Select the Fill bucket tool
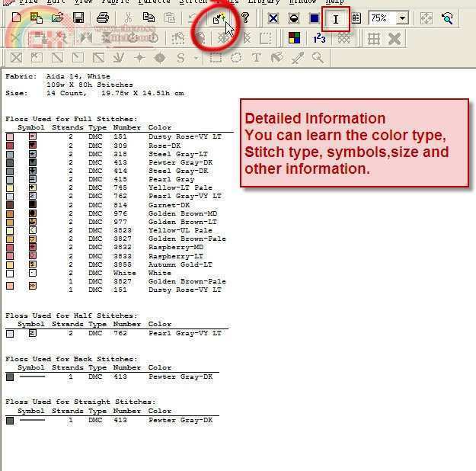This screenshot has width=476, height=471. 277,57
